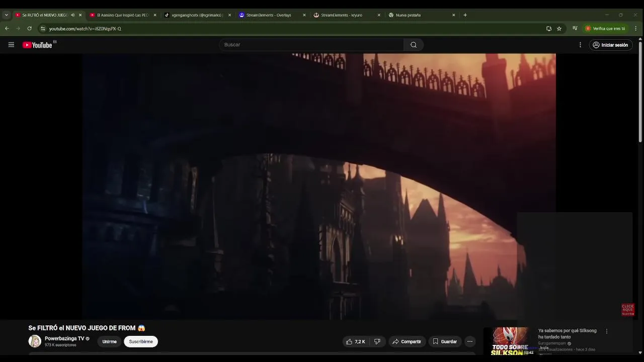This screenshot has height=362, width=644.
Task: Bookmark this page with star icon
Action: (559, 29)
